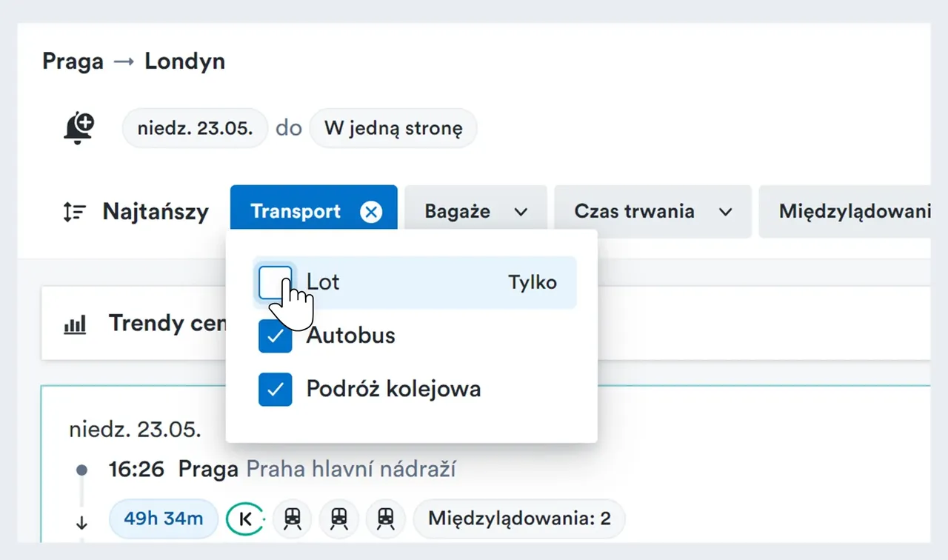
Task: Click the Trendy cen bar chart icon
Action: (x=75, y=324)
